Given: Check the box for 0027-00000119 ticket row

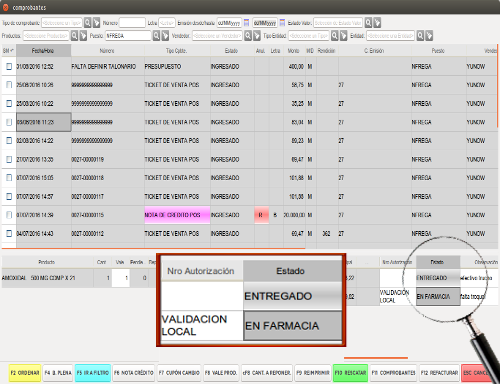Looking at the screenshot, I should 9,159.
